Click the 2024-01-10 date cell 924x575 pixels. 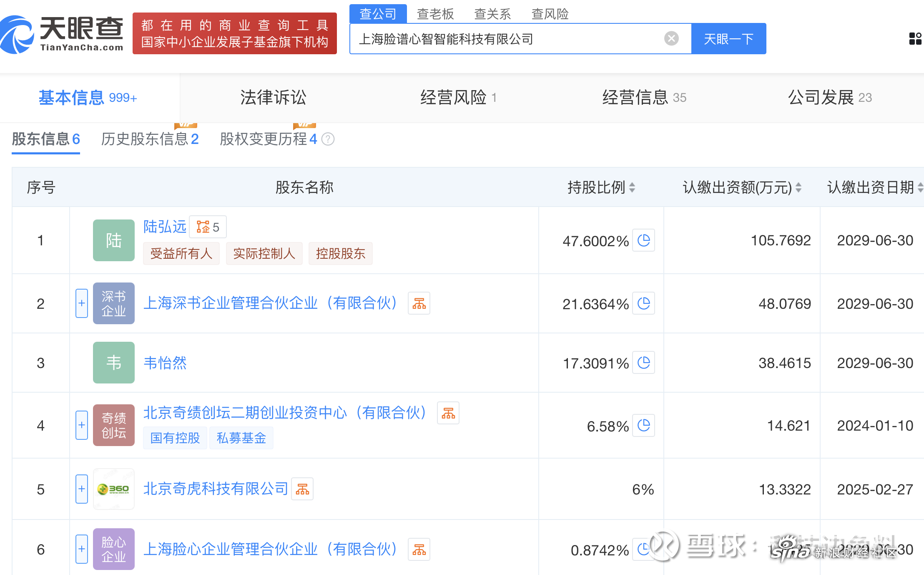tap(875, 426)
